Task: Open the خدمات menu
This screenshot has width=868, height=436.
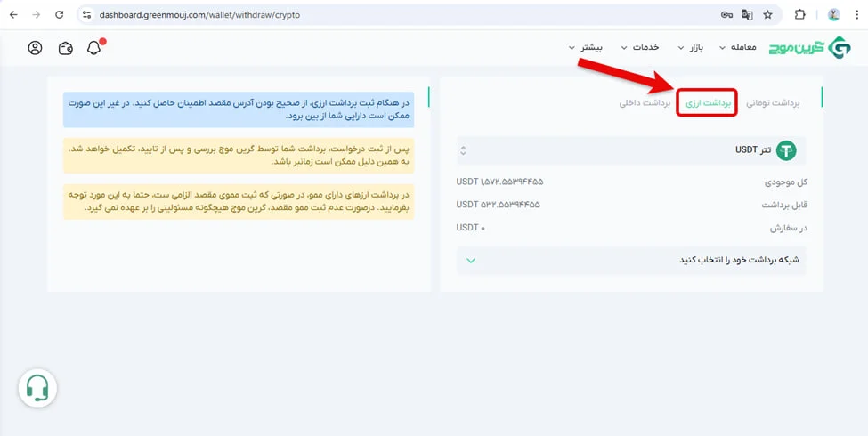Action: click(x=640, y=47)
